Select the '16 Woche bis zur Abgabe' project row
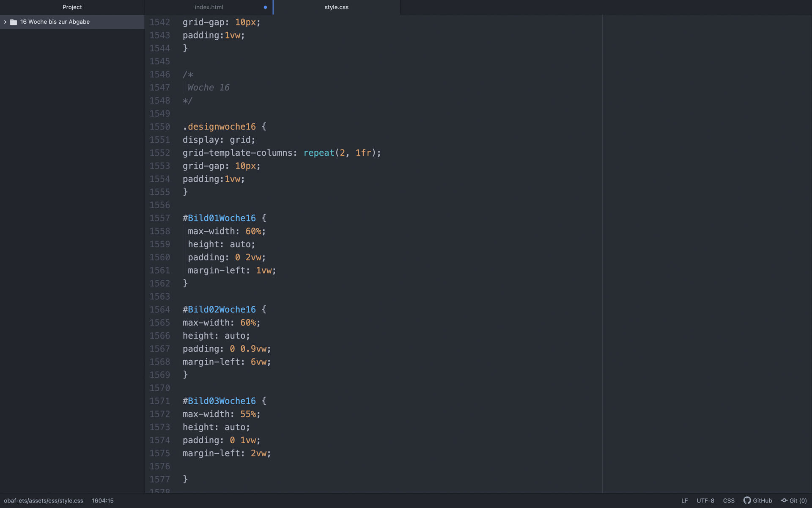 pyautogui.click(x=72, y=22)
